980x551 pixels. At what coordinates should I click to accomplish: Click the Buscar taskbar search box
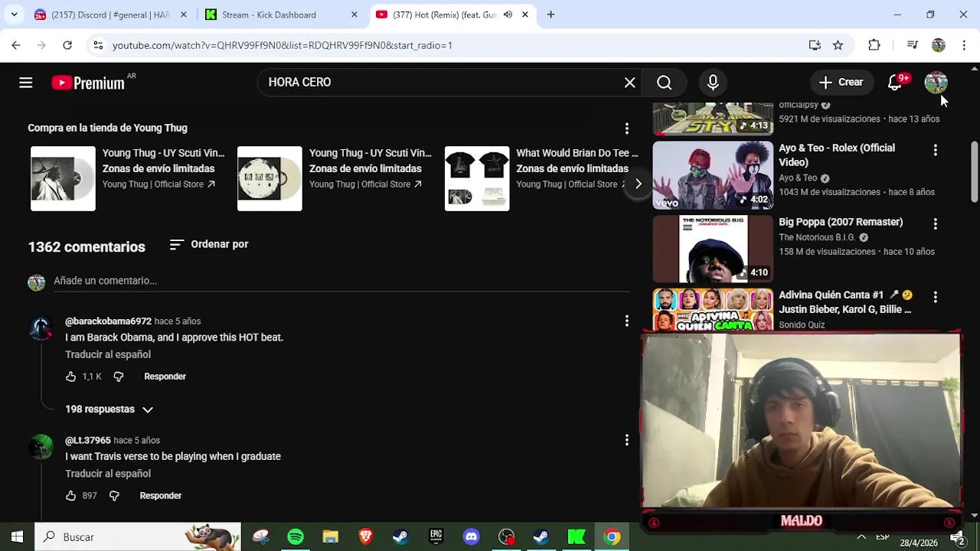click(x=138, y=537)
